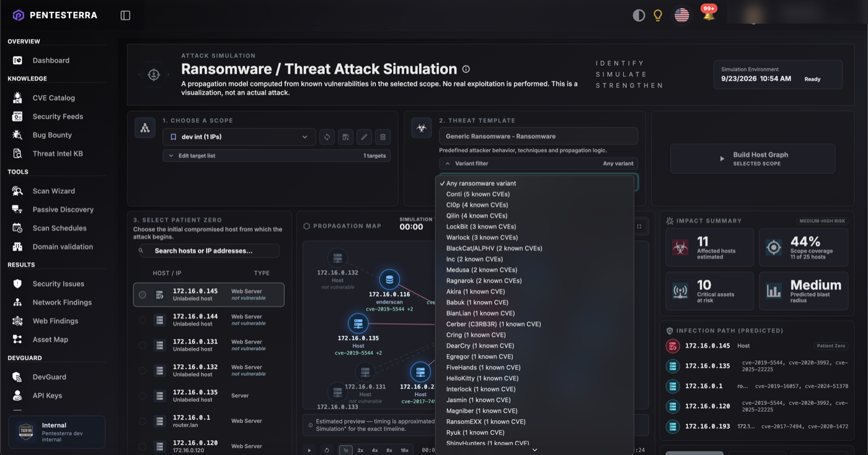Screen dimensions: 868x455
Task: Click the Scan Wizard icon
Action: point(17,191)
